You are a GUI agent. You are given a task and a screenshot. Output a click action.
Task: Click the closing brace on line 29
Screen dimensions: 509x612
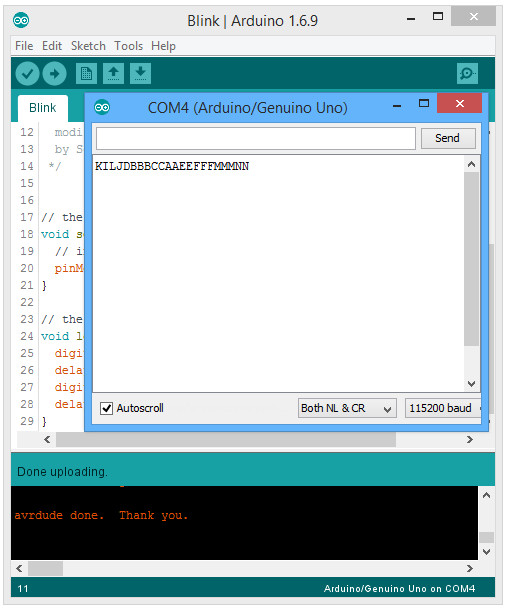pos(44,422)
